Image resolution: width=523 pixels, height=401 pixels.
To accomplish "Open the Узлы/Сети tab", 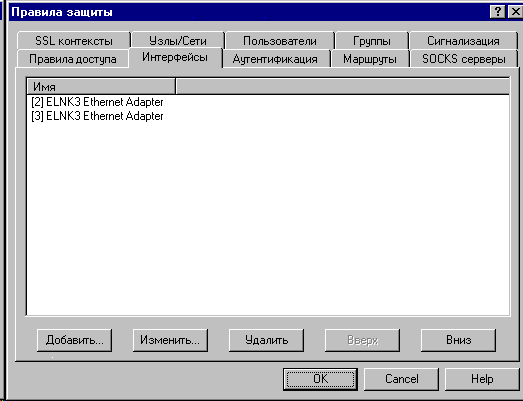I will (178, 41).
